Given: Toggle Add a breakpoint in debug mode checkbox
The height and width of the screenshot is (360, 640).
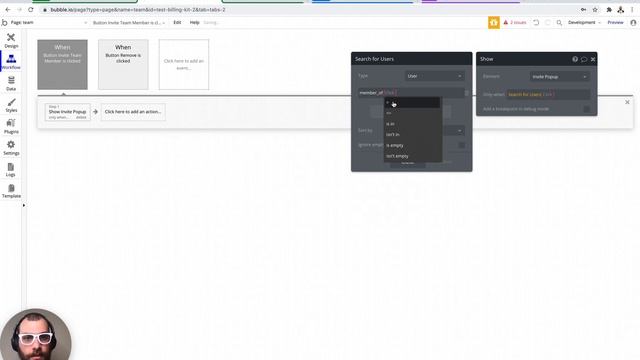Looking at the screenshot, I should pos(587,109).
